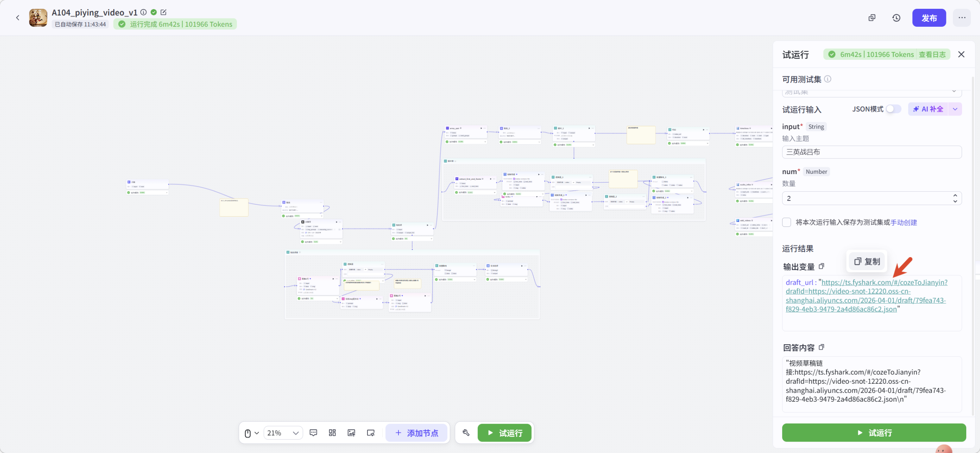Click the add comment icon in toolbar
The image size is (980, 453).
click(x=313, y=433)
